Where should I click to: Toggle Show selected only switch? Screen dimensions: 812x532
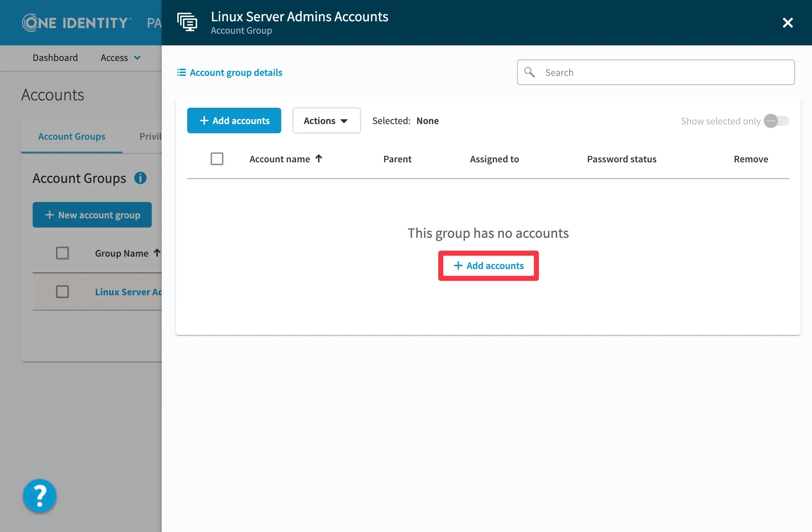point(776,121)
